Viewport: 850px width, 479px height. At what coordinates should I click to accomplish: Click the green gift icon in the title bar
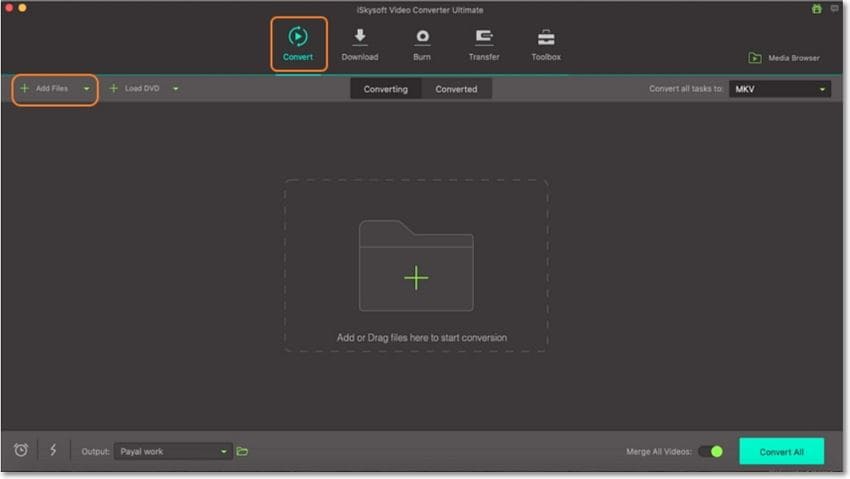click(x=816, y=9)
